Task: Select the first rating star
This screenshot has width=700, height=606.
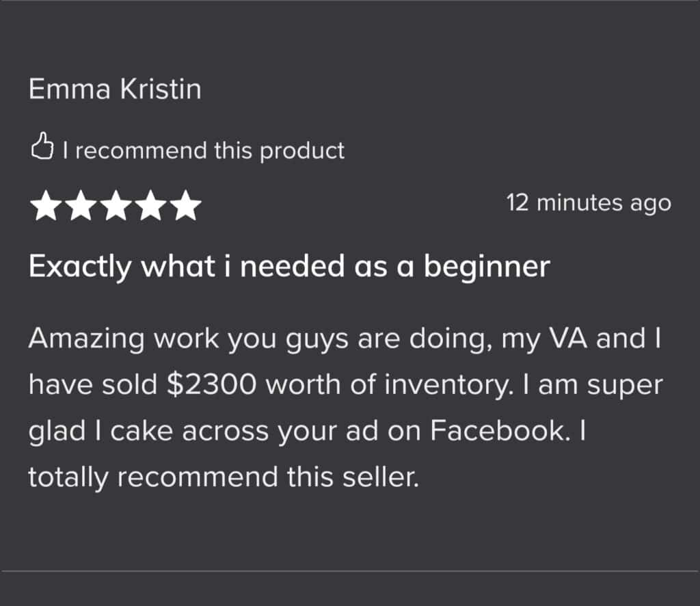Action: pyautogui.click(x=46, y=207)
